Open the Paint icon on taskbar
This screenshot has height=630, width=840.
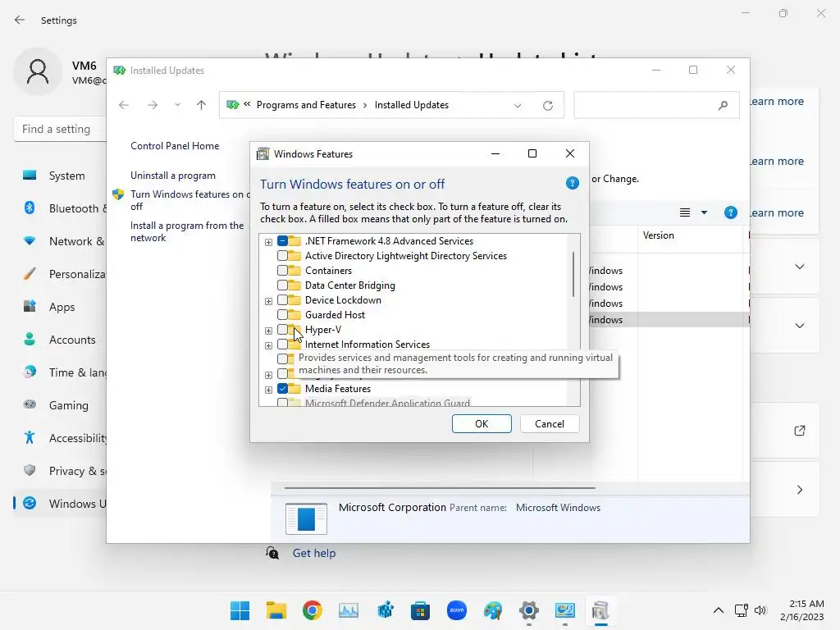493,610
